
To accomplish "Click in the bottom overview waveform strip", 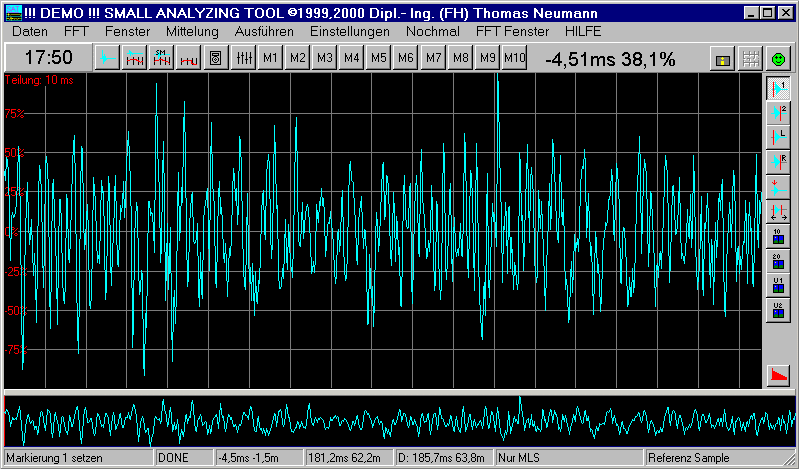I will point(400,420).
